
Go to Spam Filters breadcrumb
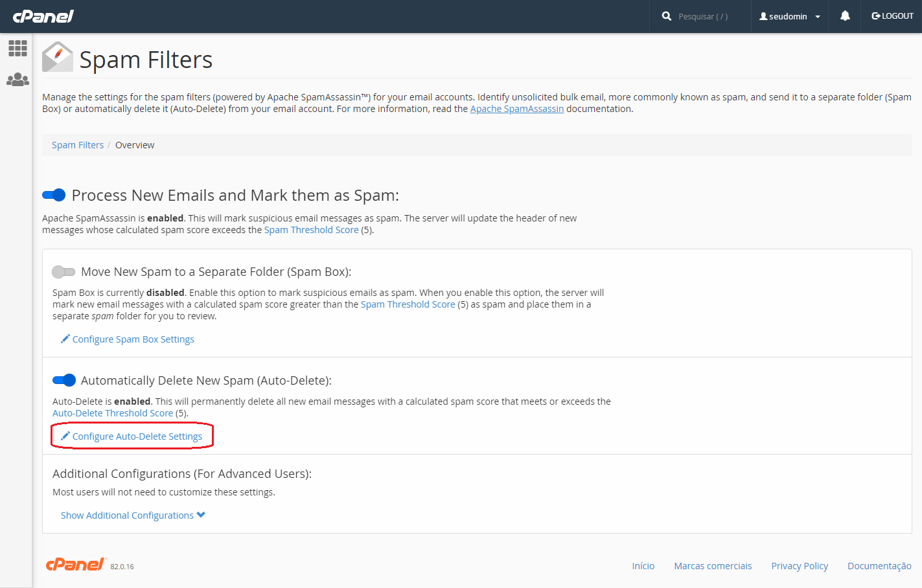(x=78, y=145)
